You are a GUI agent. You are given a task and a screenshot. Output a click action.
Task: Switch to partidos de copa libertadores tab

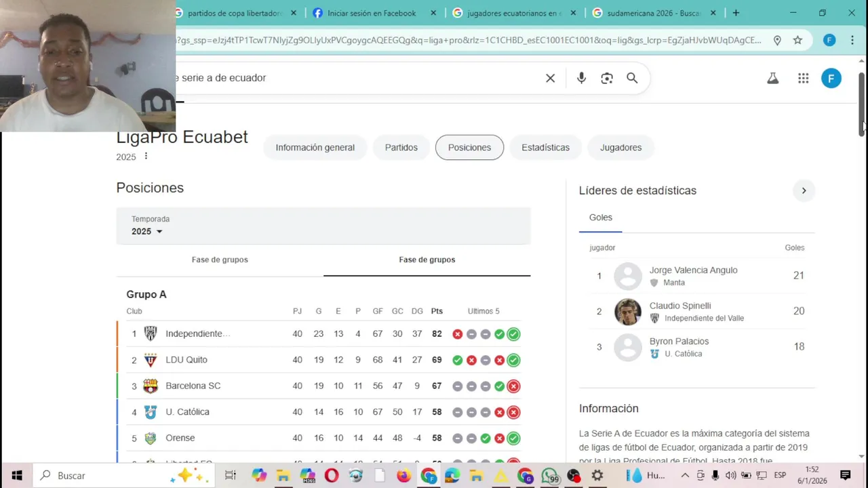coord(234,13)
